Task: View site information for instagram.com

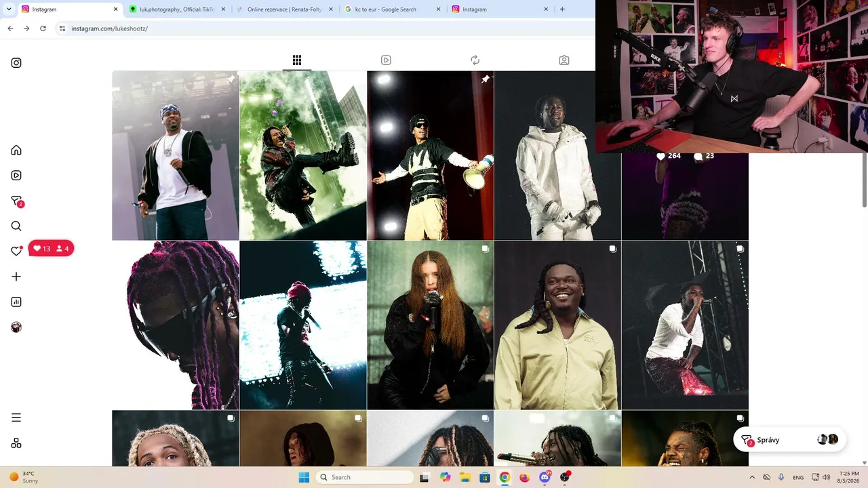Action: pos(62,28)
